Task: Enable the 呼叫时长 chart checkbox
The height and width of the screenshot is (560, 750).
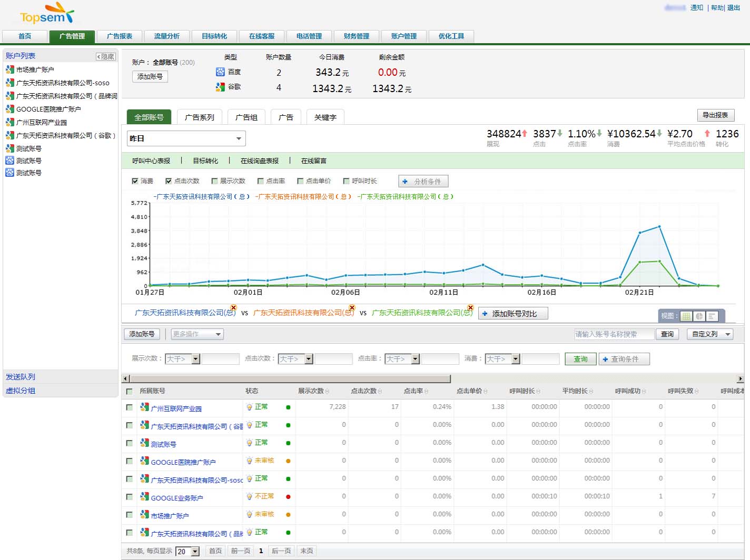Action: 346,181
